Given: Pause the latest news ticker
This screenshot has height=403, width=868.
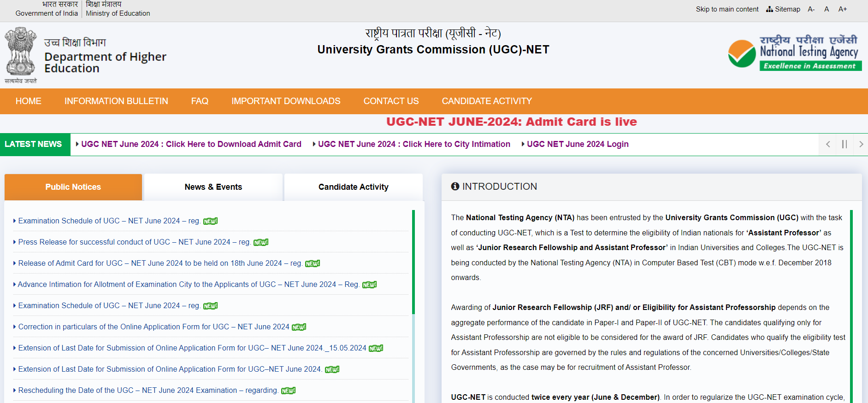Looking at the screenshot, I should tap(844, 144).
